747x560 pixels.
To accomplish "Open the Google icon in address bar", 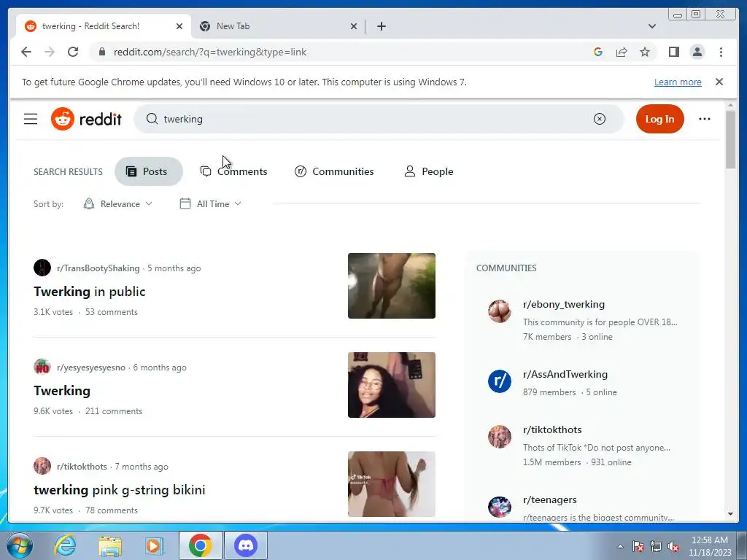I will [x=598, y=52].
